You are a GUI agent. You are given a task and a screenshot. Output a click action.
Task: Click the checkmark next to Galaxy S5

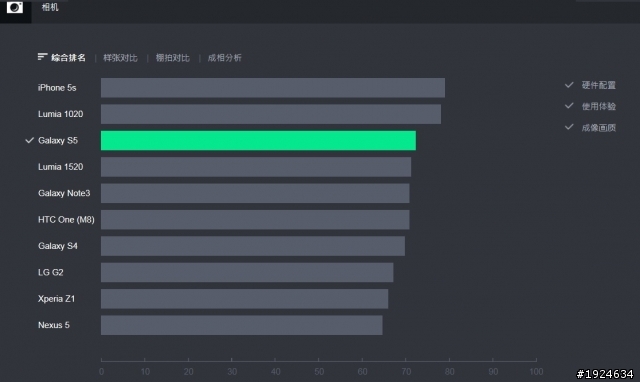(29, 140)
